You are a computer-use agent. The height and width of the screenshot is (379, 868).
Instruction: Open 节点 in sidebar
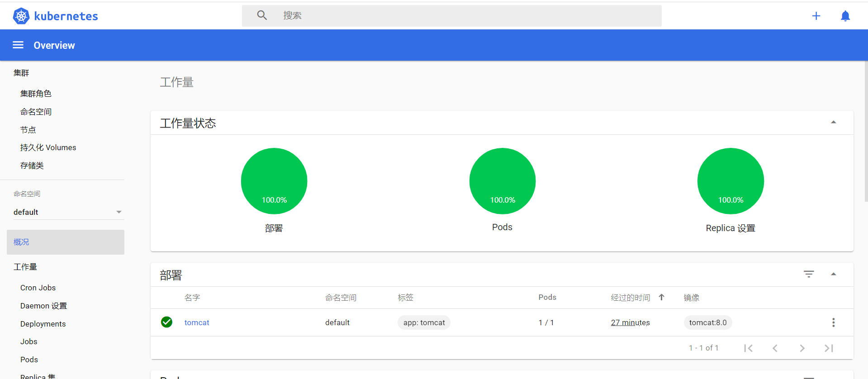coord(28,130)
